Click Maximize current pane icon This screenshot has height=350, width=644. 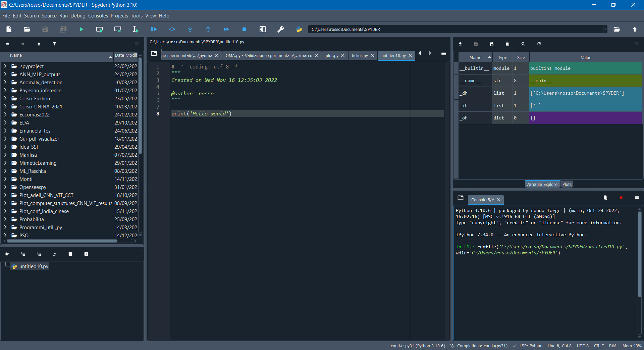pyautogui.click(x=263, y=30)
